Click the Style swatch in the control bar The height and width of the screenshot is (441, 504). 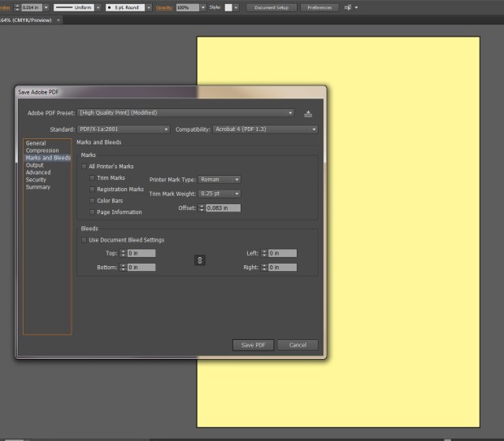coord(228,7)
